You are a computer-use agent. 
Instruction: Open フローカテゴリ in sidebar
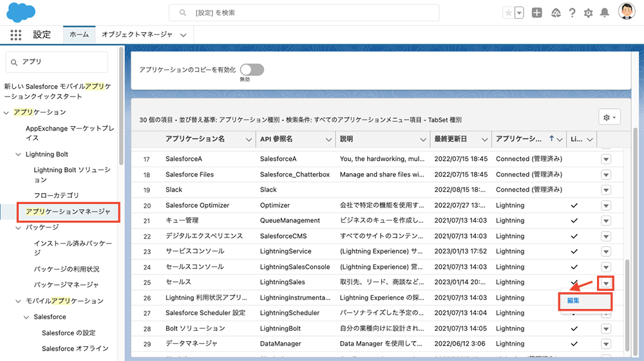coord(56,196)
